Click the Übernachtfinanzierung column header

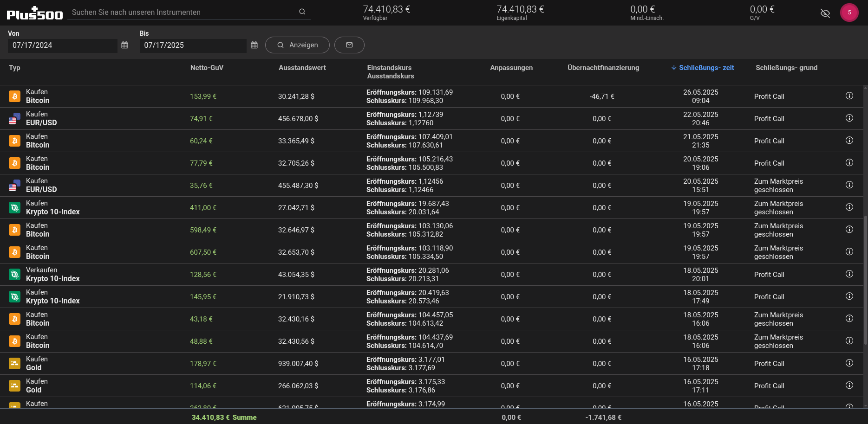point(603,68)
